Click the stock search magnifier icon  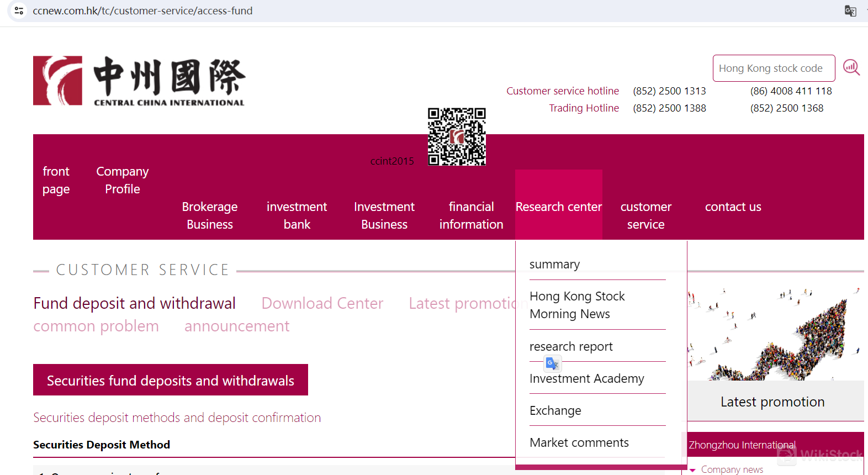pos(851,68)
